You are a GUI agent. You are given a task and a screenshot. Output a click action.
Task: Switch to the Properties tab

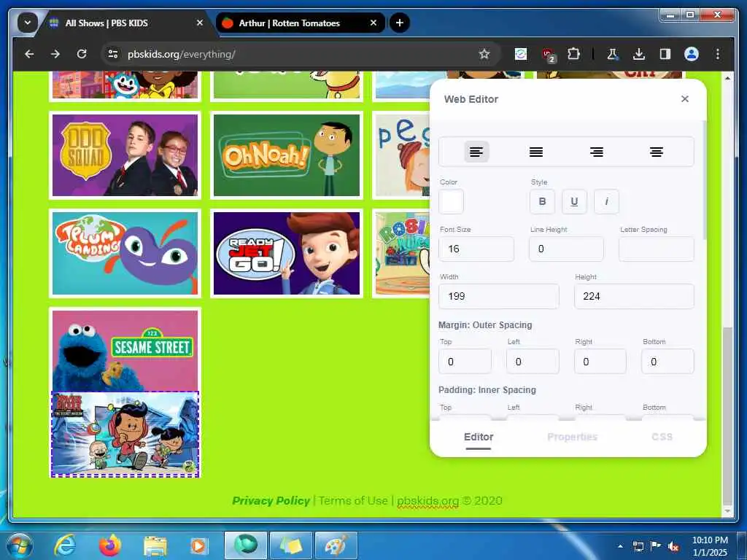coord(572,437)
